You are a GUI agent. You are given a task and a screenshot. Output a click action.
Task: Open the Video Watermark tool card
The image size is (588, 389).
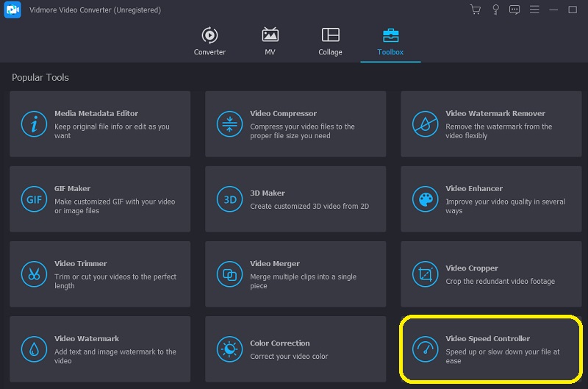click(x=100, y=349)
